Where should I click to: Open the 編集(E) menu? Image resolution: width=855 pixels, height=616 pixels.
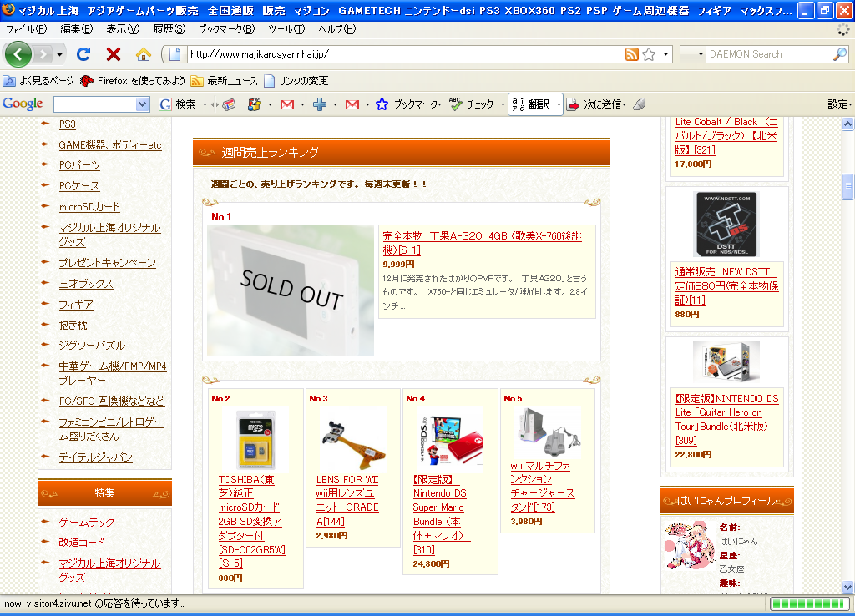click(x=76, y=29)
